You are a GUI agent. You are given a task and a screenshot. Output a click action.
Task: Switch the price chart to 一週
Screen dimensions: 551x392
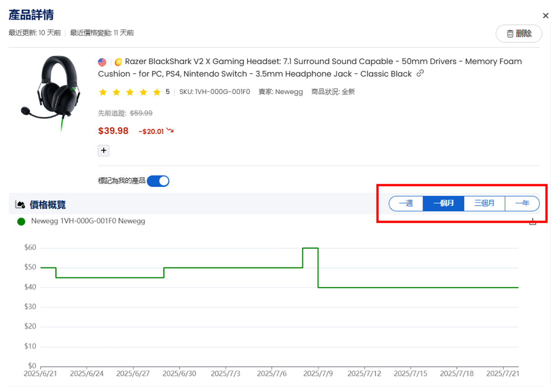click(x=406, y=204)
